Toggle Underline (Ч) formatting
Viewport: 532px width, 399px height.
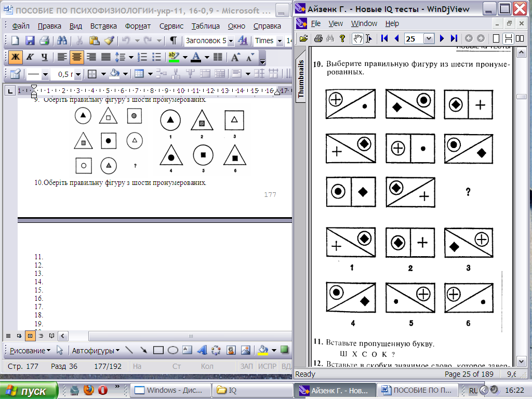[x=45, y=57]
